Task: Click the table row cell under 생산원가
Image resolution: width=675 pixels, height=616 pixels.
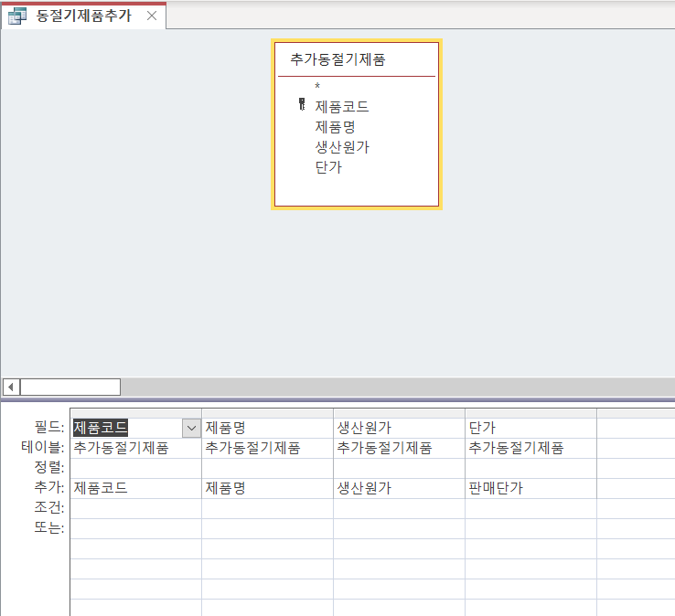Action: pos(398,448)
